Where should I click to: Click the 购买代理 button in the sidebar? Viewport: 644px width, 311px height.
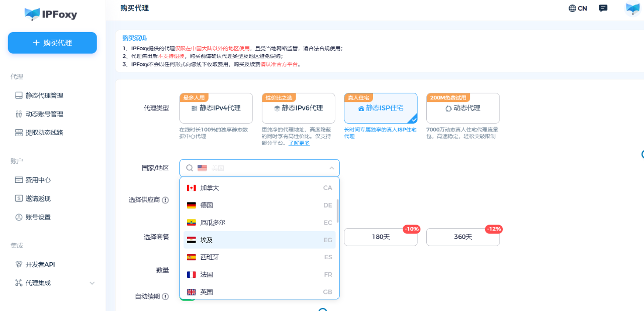pyautogui.click(x=52, y=43)
